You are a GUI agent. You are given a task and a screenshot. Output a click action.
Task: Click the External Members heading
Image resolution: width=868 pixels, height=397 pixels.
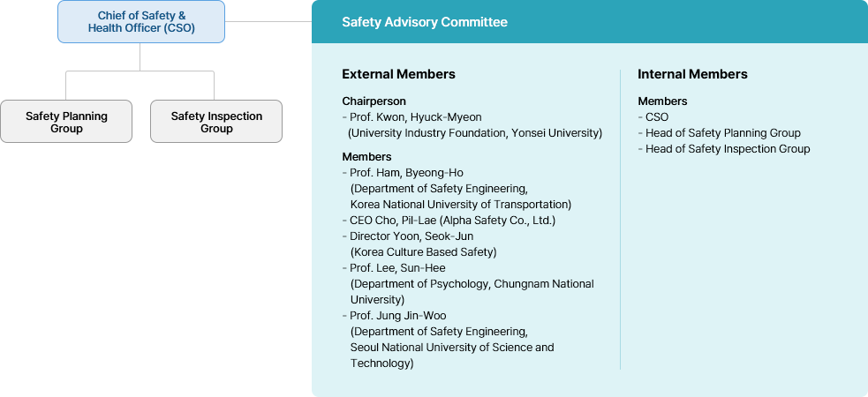398,74
